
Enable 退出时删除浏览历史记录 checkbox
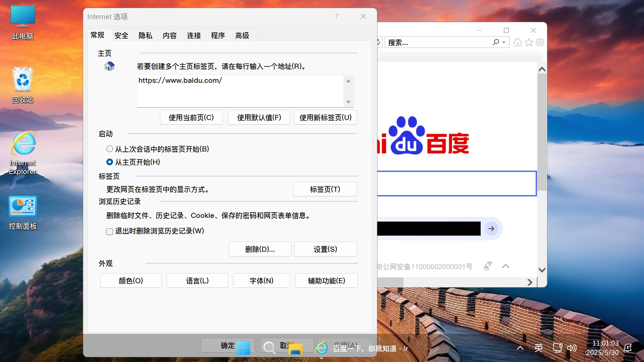pos(109,231)
